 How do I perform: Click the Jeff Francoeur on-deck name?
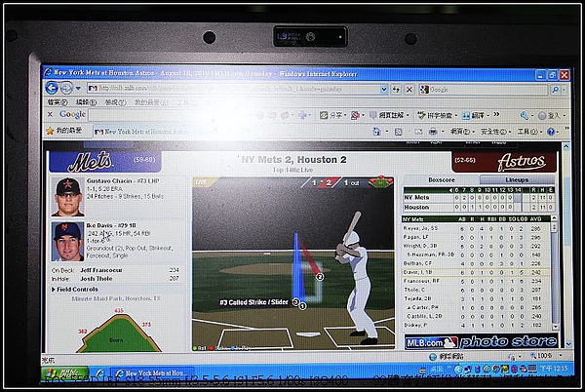pyautogui.click(x=101, y=270)
